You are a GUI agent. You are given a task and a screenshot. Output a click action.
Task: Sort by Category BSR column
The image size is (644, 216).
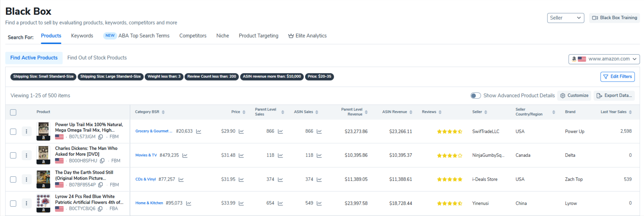click(x=163, y=112)
